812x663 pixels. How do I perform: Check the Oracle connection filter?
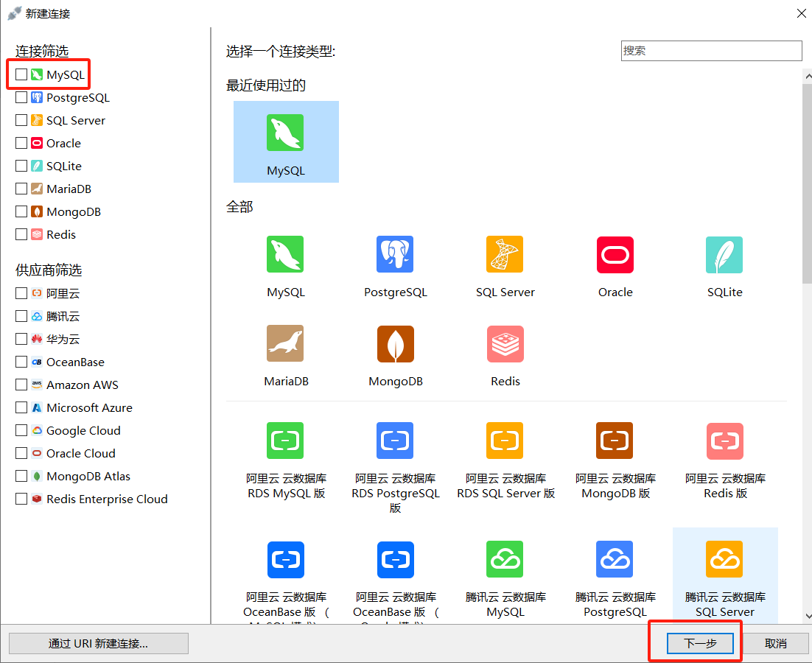pyautogui.click(x=21, y=143)
